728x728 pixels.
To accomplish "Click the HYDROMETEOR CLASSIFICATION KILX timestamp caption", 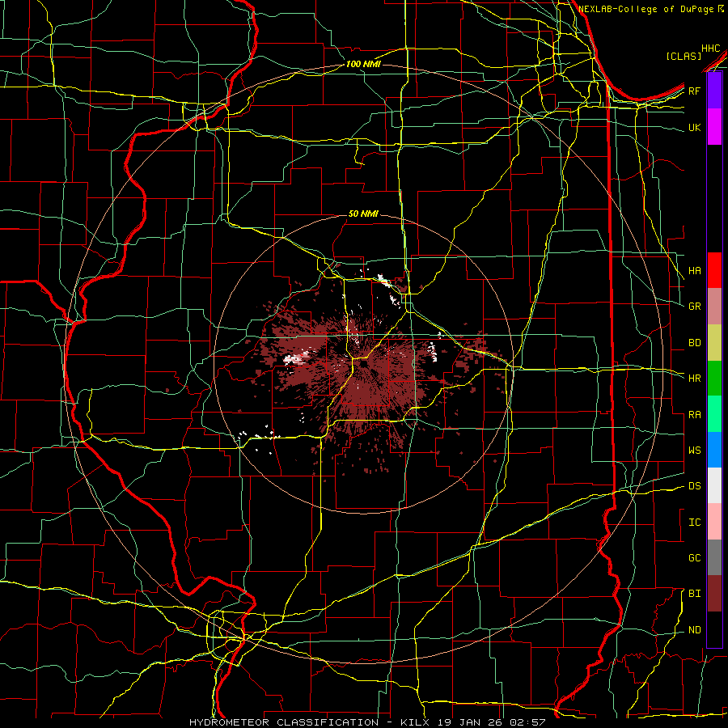I will (x=367, y=722).
